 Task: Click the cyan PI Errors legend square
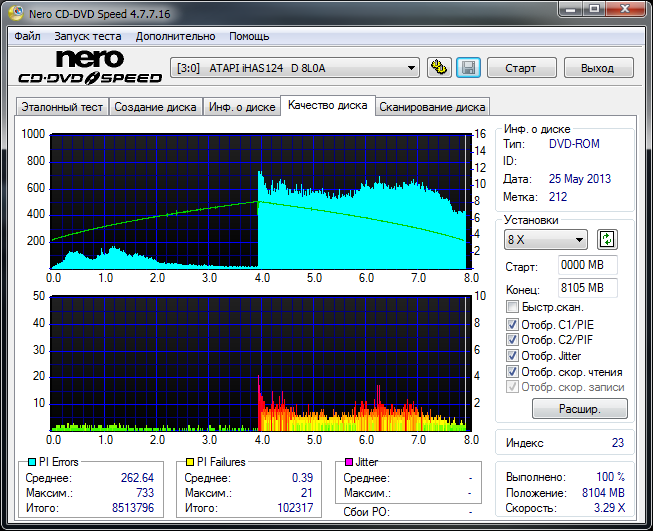(x=32, y=462)
